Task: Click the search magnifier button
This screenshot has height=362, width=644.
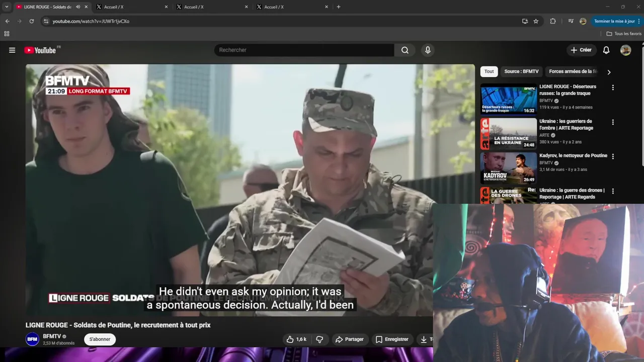Action: tap(405, 50)
